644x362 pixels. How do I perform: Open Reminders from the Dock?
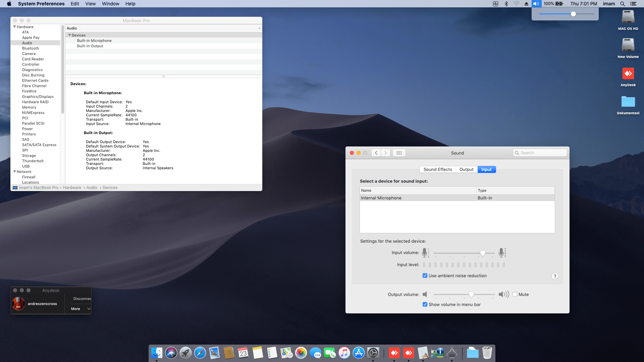tap(272, 353)
